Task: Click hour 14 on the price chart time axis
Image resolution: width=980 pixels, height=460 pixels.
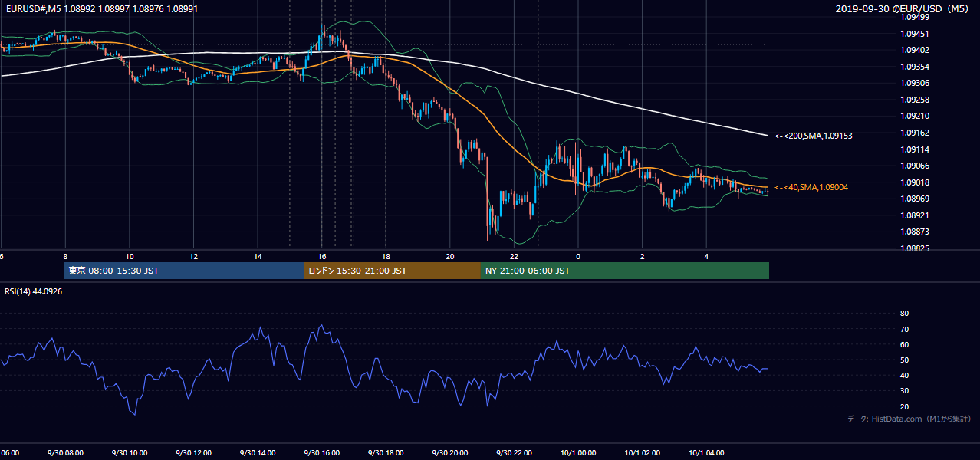Action: (258, 256)
